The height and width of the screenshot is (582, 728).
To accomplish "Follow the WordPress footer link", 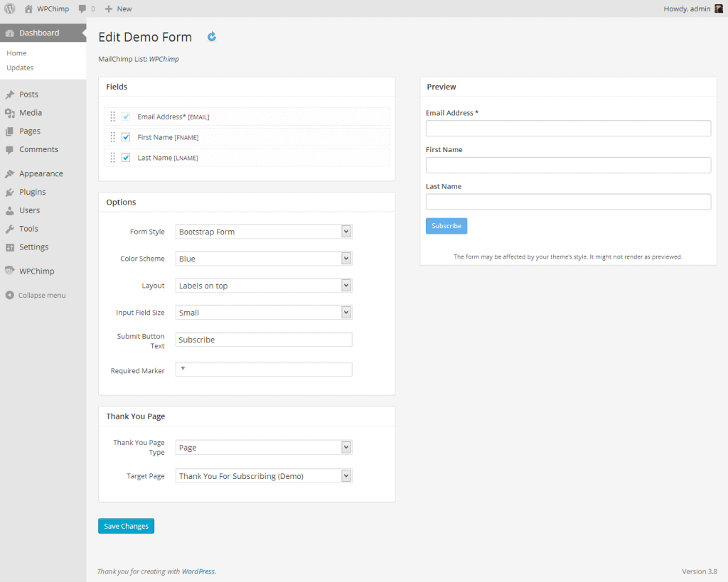I will click(x=198, y=571).
